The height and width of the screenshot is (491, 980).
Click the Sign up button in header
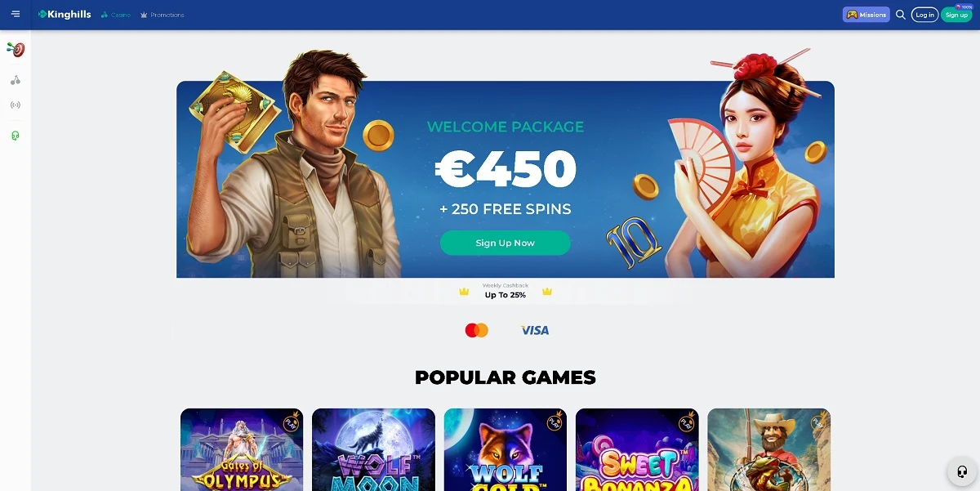[x=956, y=15]
